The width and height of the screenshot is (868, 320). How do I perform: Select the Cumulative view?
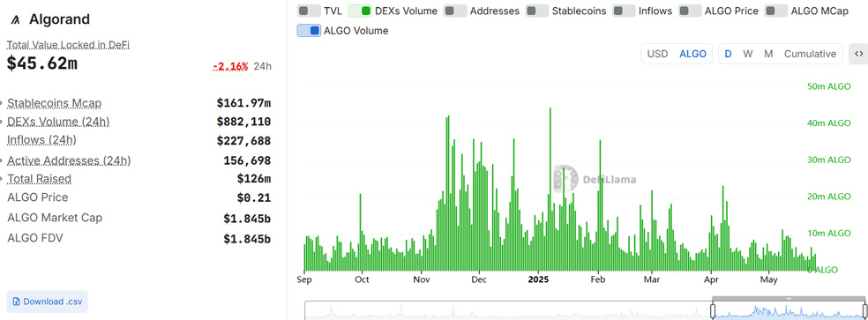point(810,54)
